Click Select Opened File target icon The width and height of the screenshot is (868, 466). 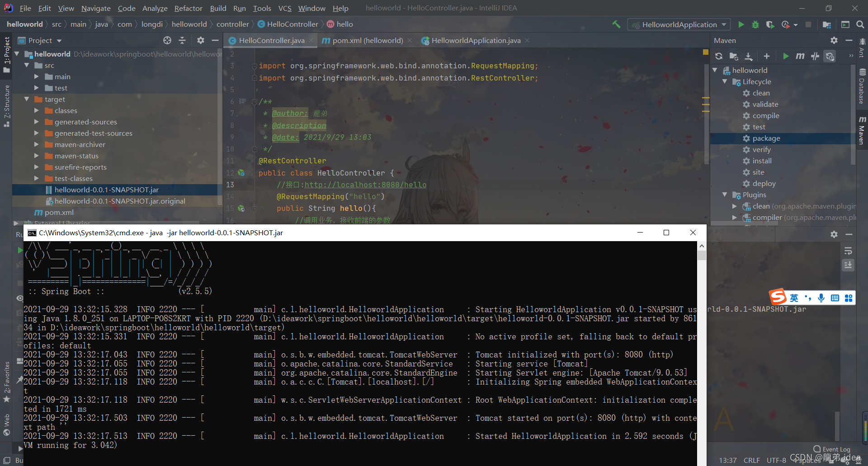click(167, 40)
